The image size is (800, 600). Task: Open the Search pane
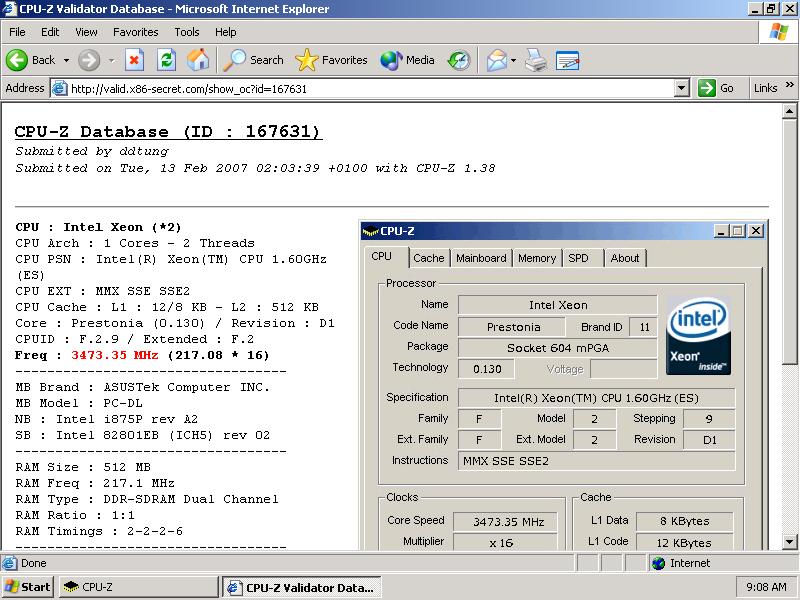pyautogui.click(x=253, y=60)
